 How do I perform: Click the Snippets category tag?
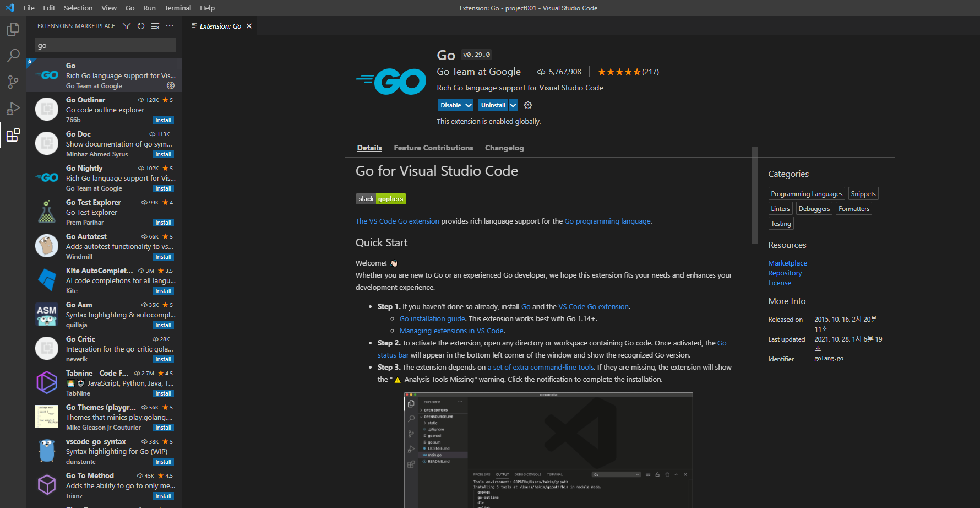tap(863, 194)
